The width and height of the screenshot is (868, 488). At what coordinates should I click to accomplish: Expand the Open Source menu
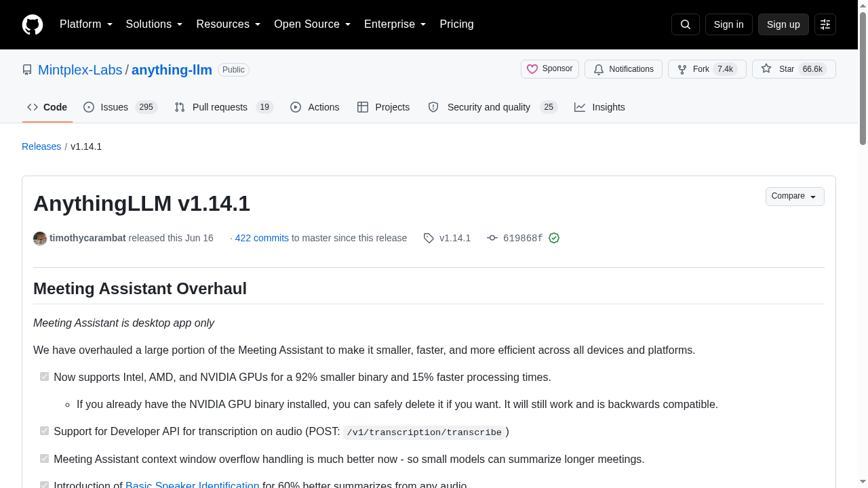[x=312, y=24]
